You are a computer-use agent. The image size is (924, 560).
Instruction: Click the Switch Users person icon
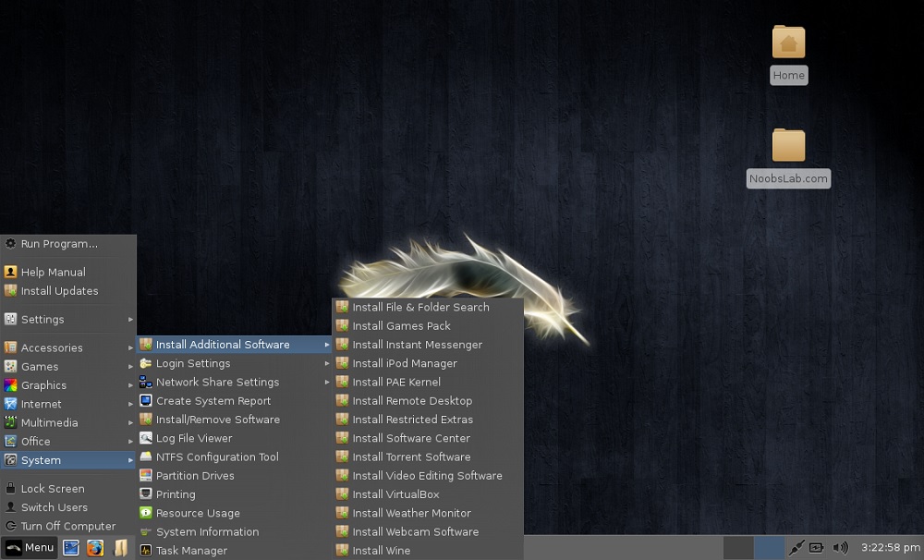click(10, 507)
